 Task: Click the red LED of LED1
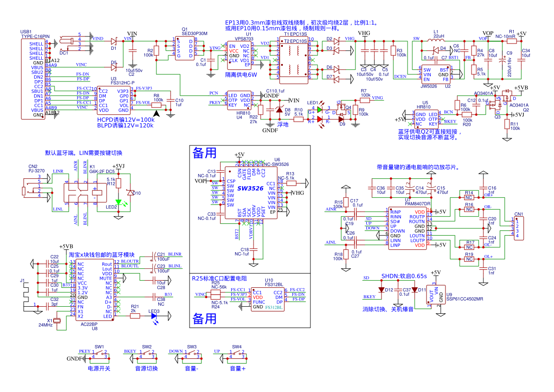[x=319, y=119]
